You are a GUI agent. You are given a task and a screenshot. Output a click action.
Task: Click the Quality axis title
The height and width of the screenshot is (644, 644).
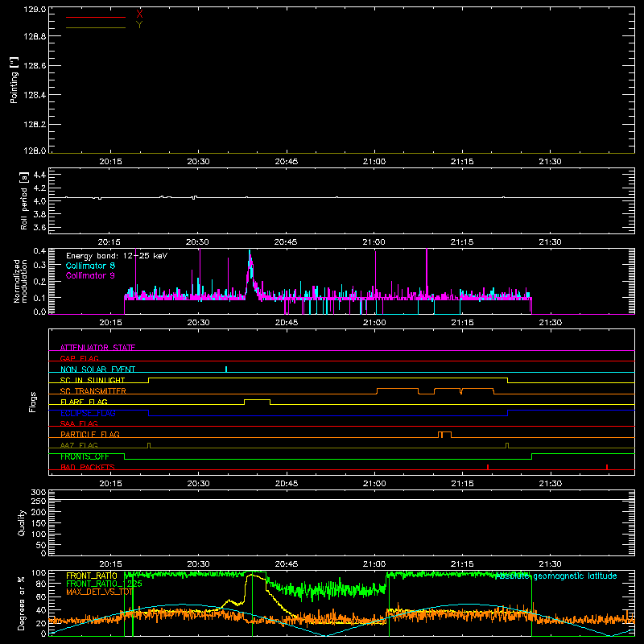pyautogui.click(x=22, y=522)
